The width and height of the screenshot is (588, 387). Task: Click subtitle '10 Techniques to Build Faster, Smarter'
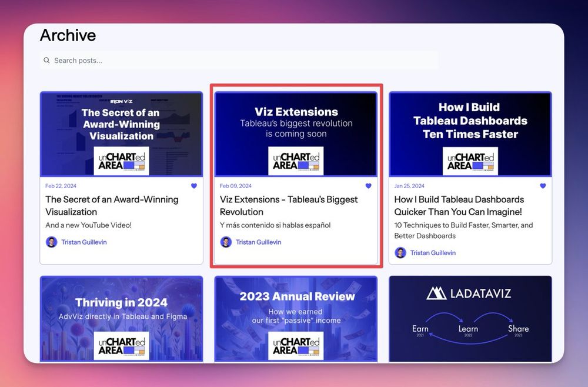click(463, 230)
